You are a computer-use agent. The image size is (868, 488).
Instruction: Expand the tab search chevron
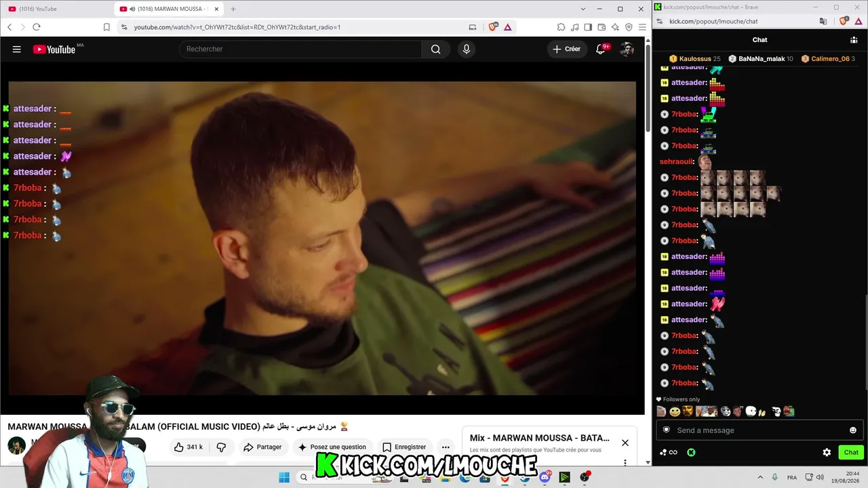point(583,9)
